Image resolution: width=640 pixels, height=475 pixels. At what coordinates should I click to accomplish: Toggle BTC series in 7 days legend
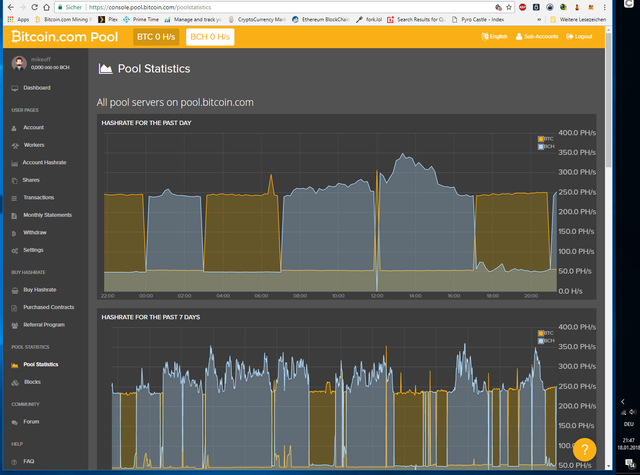[545, 333]
